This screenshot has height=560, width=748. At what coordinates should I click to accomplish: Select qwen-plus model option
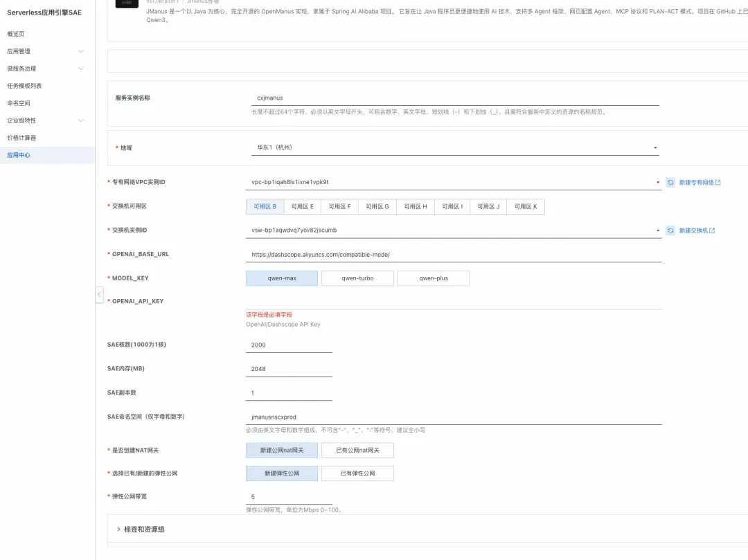click(433, 278)
